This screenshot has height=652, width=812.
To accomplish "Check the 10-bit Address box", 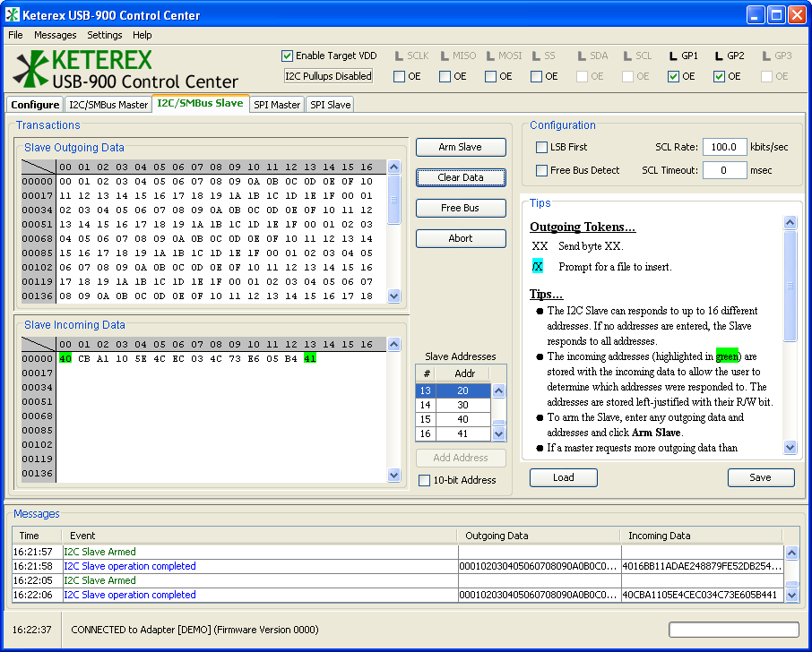I will click(x=425, y=480).
